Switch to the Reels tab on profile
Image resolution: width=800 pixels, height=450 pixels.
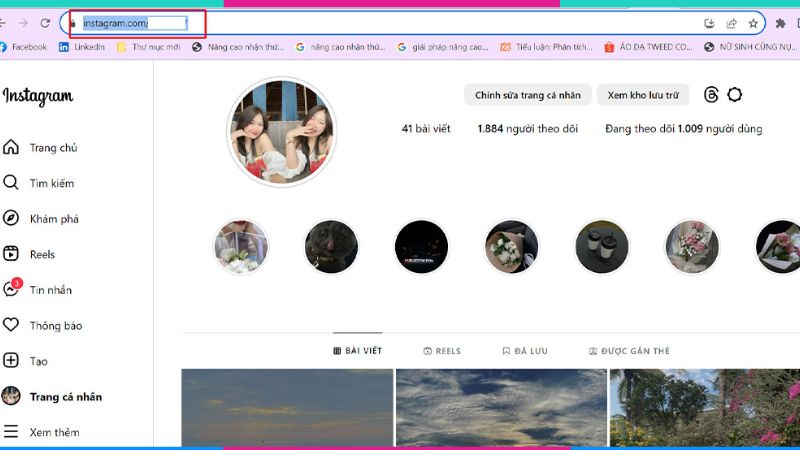coord(442,351)
